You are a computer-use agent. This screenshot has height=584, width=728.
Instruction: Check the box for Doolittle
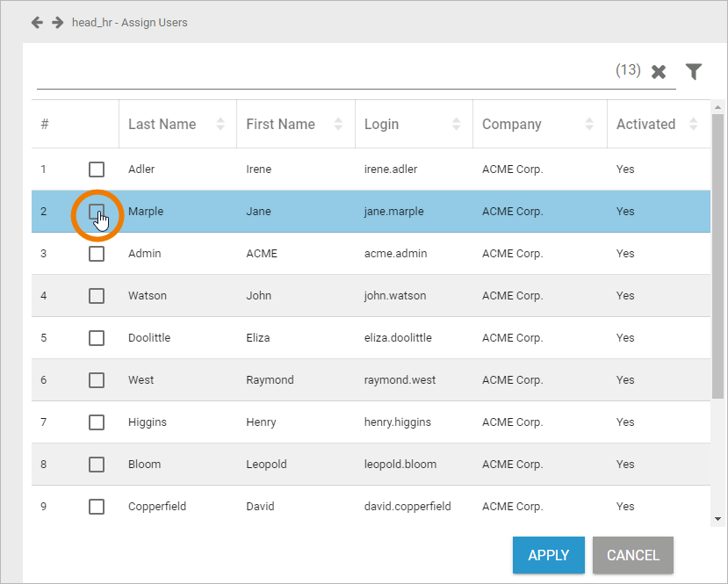click(97, 338)
